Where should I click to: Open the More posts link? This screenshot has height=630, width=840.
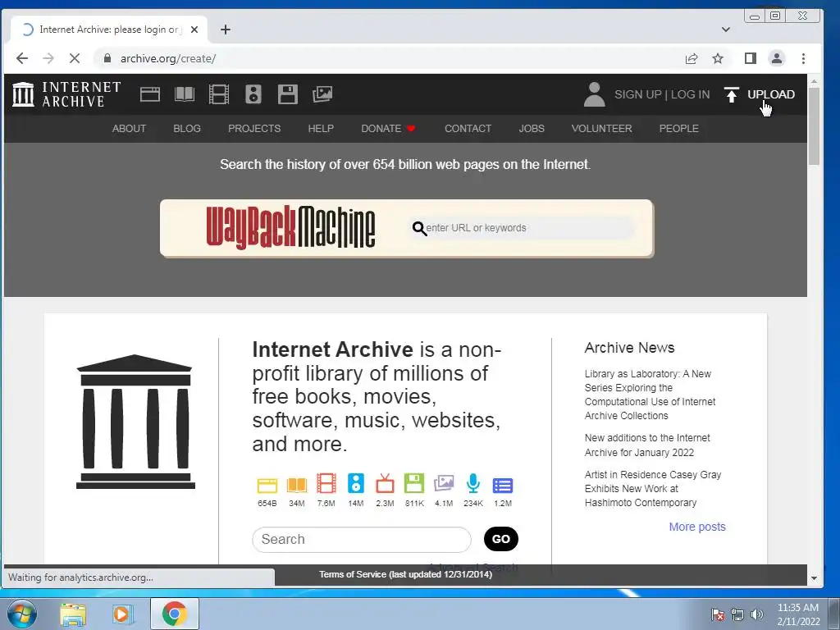(697, 527)
